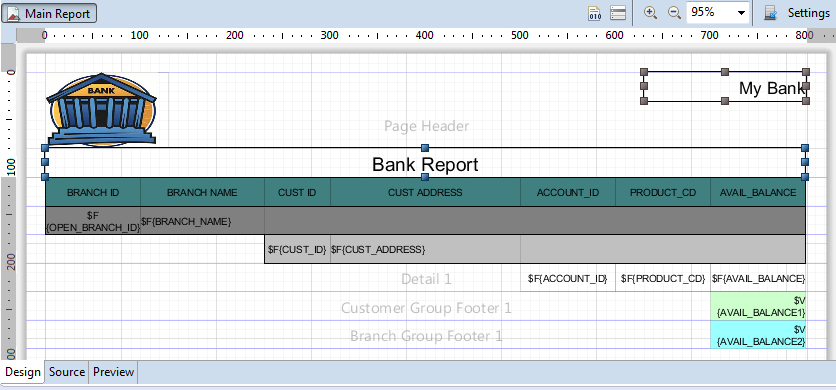Click the report bands list icon

coord(618,13)
